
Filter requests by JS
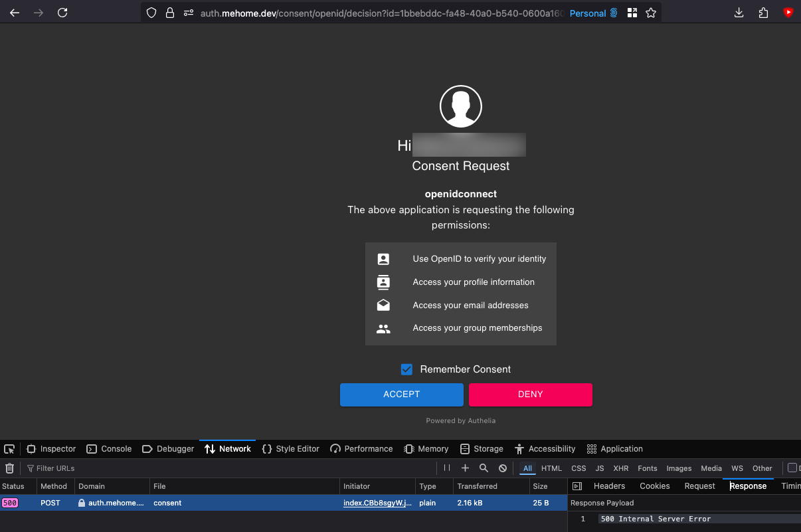point(600,468)
